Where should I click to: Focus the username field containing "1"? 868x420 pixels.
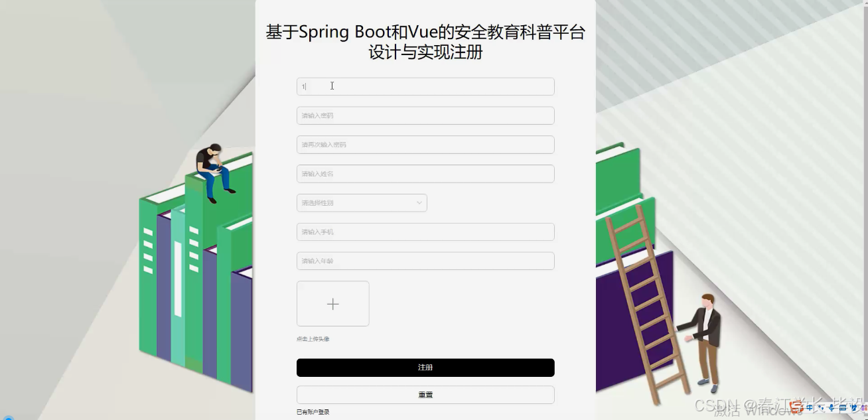(425, 86)
